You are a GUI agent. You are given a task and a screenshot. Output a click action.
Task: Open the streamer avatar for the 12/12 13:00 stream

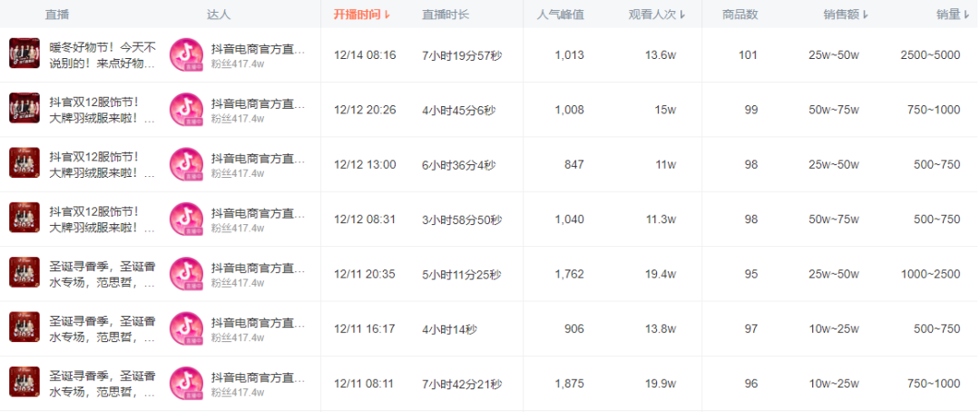tap(187, 164)
